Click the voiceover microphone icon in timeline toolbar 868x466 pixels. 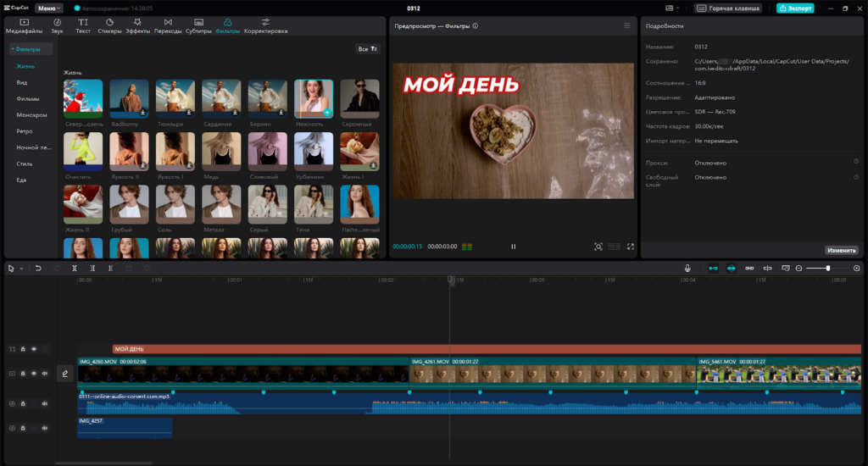pyautogui.click(x=688, y=268)
